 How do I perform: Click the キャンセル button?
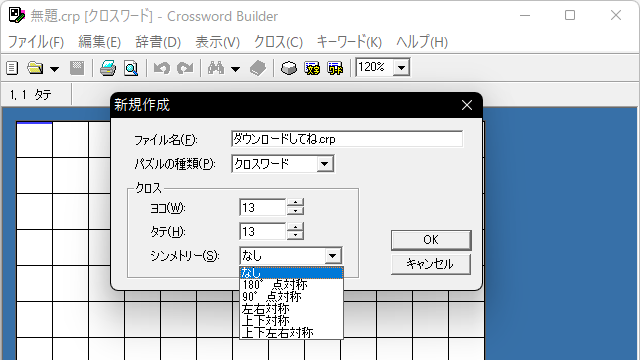(x=431, y=264)
